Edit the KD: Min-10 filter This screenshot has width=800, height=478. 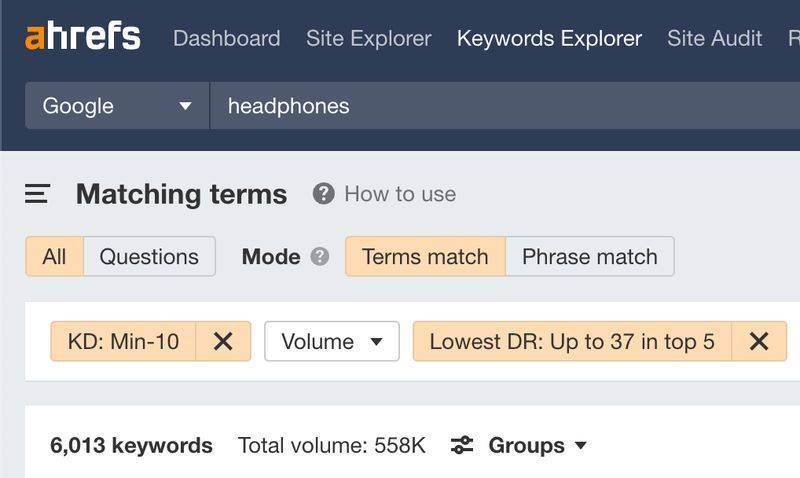coord(123,342)
